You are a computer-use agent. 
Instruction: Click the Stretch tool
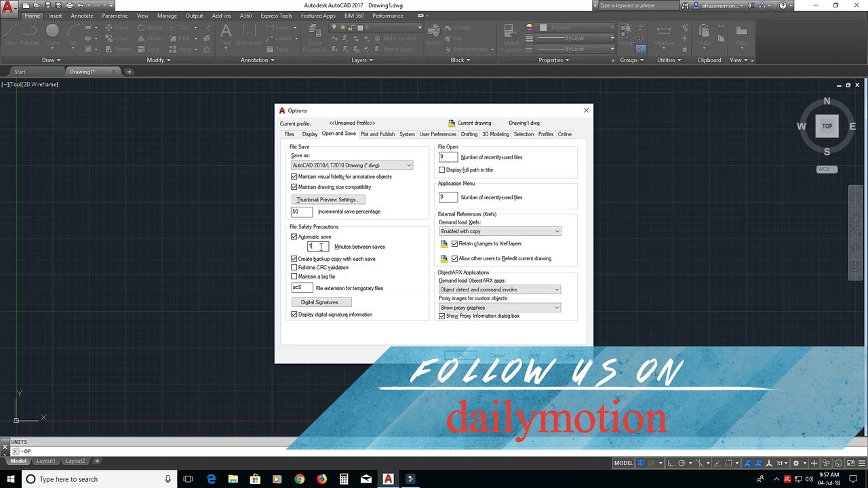pos(119,49)
